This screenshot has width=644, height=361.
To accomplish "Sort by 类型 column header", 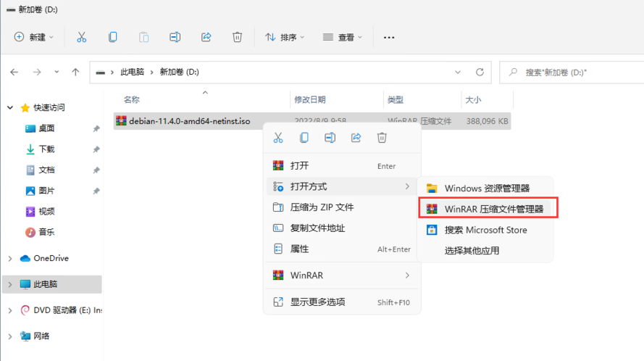I will (x=396, y=99).
